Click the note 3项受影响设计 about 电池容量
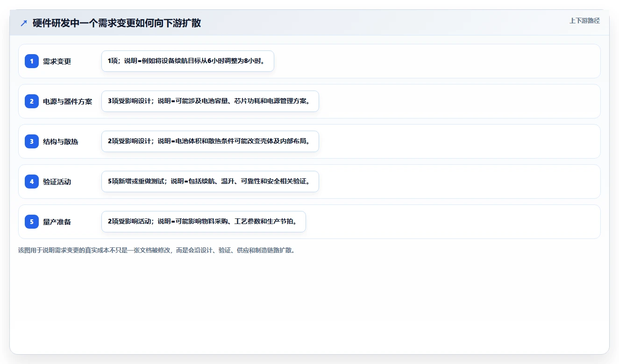Image resolution: width=619 pixels, height=364 pixels. coord(210,101)
